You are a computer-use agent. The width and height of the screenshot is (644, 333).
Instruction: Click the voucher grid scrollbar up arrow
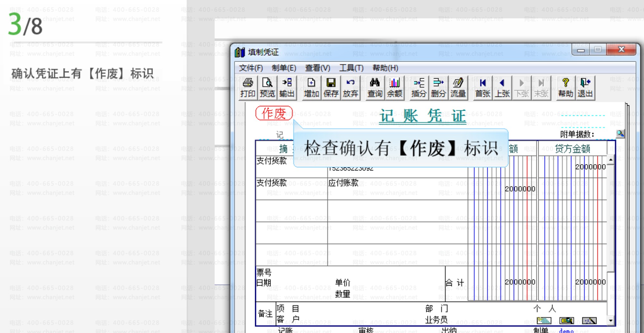pyautogui.click(x=610, y=160)
